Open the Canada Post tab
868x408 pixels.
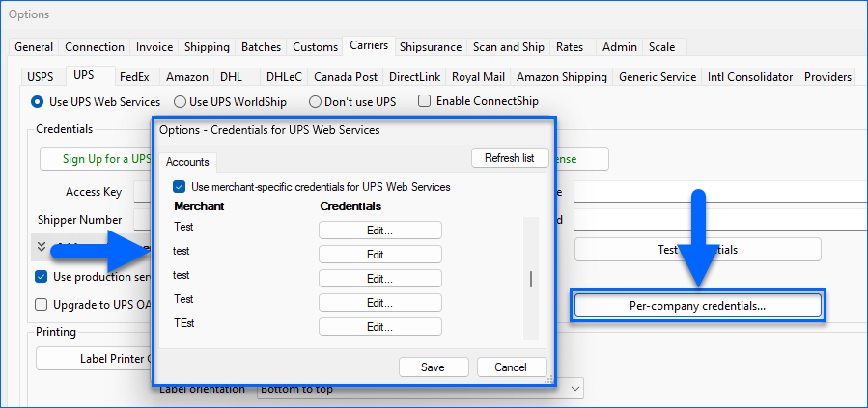point(346,77)
